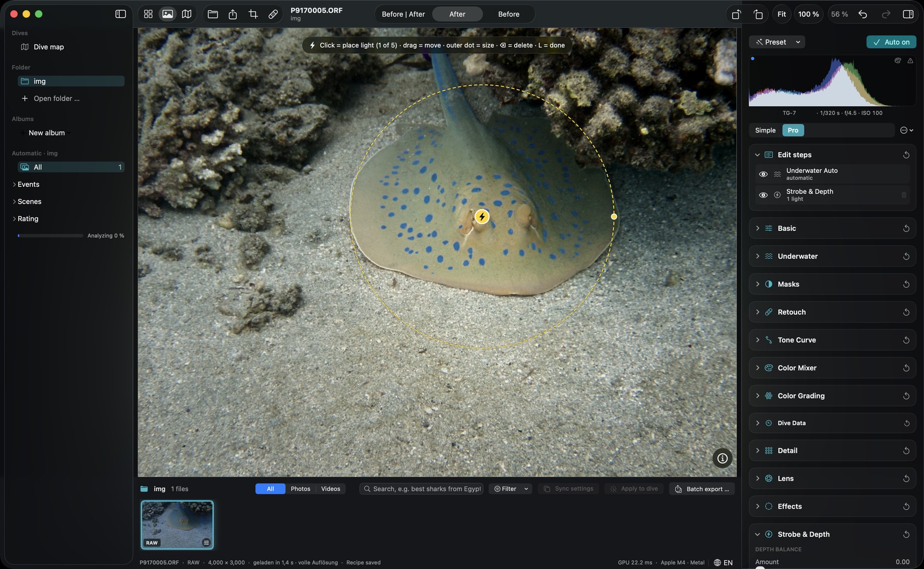Show only Videos tab in filmstrip
This screenshot has width=924, height=569.
coord(330,488)
